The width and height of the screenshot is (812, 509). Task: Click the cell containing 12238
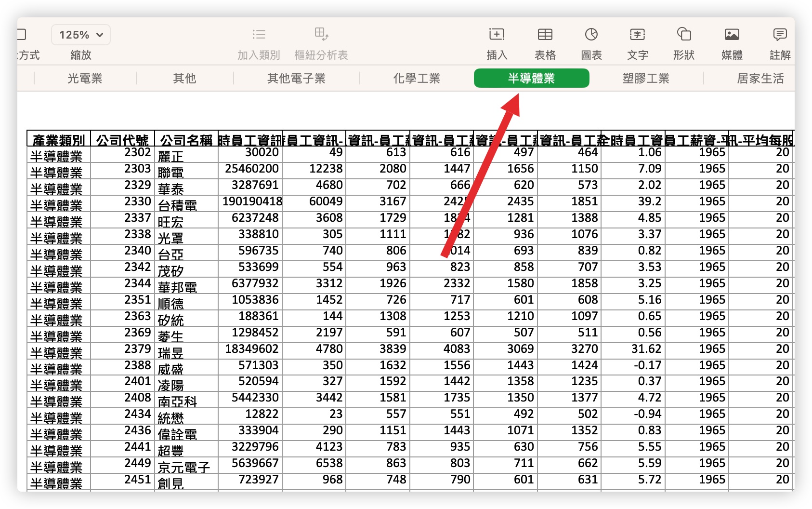tap(314, 171)
